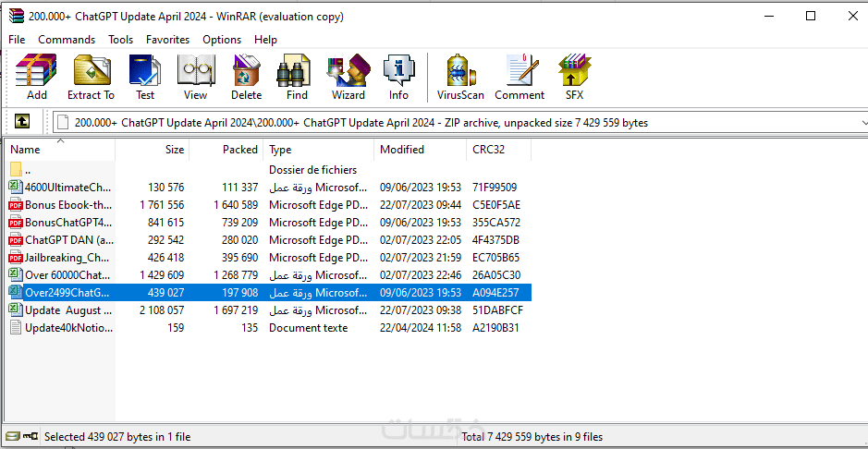Click the key icon in status bar
The width and height of the screenshot is (868, 449).
(x=30, y=436)
